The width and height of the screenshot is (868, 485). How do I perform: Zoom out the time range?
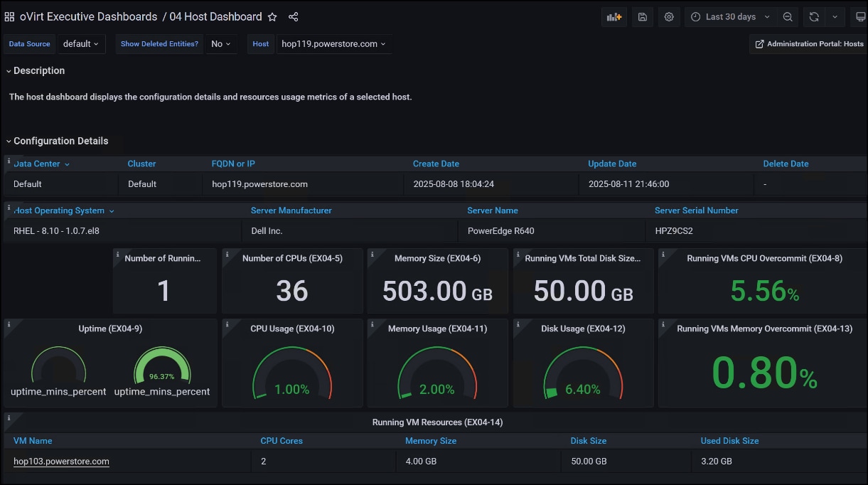(x=788, y=17)
